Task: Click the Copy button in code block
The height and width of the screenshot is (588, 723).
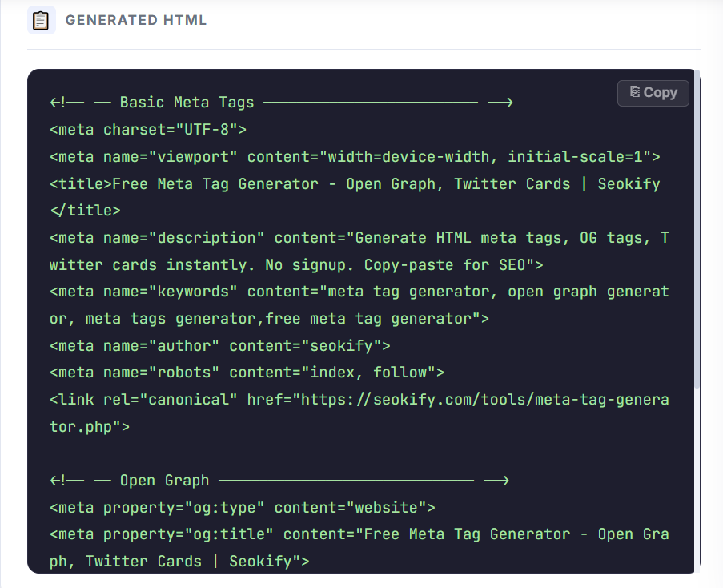Action: coord(653,93)
